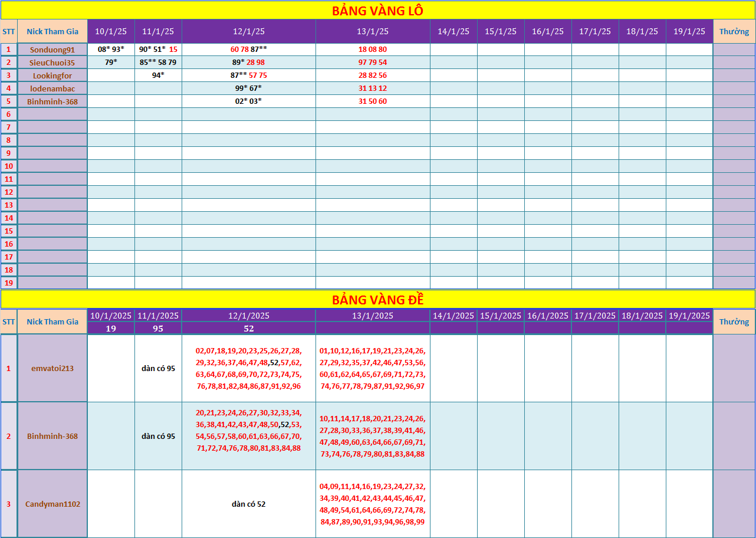Select the Candyman1102 nickname cell
The height and width of the screenshot is (538, 756).
tap(52, 504)
